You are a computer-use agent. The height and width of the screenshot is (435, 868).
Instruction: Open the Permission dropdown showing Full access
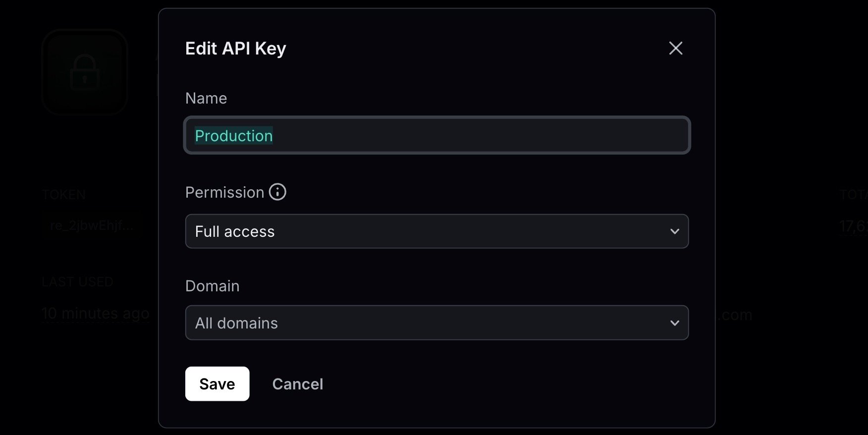pos(437,231)
